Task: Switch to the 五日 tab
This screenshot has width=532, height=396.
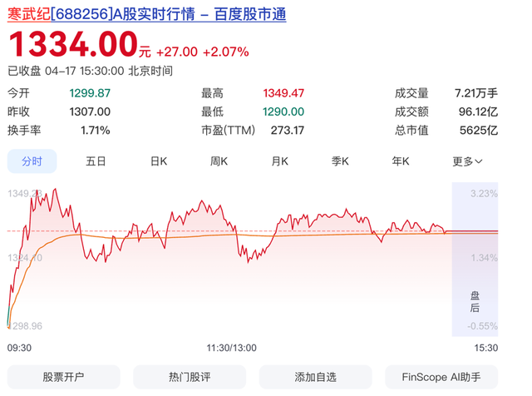Action: click(96, 161)
